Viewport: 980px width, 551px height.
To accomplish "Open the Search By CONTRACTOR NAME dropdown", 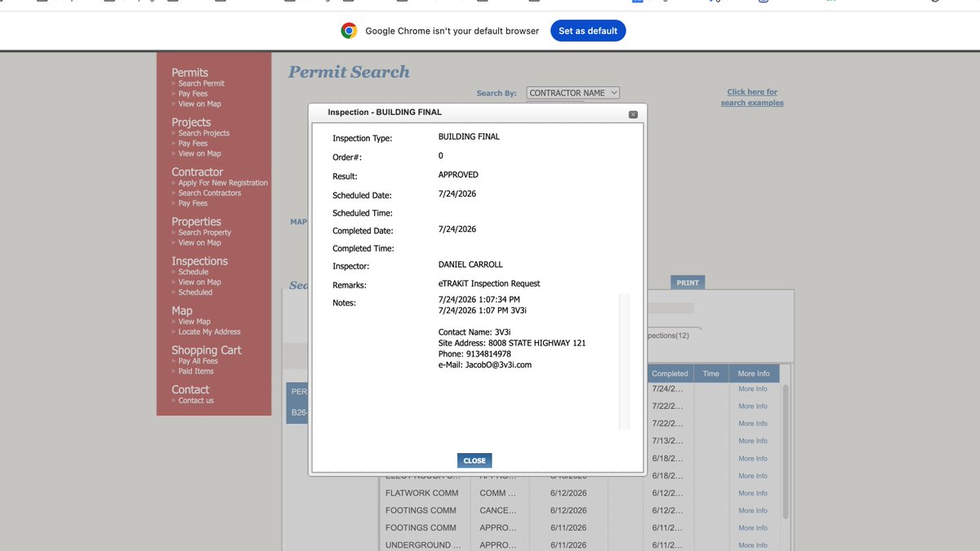I will (x=573, y=93).
